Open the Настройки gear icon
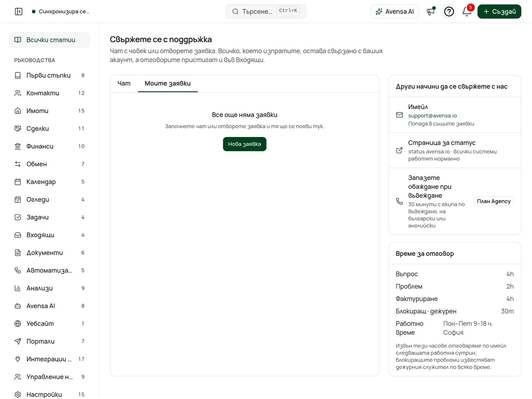532x399 pixels. click(18, 395)
